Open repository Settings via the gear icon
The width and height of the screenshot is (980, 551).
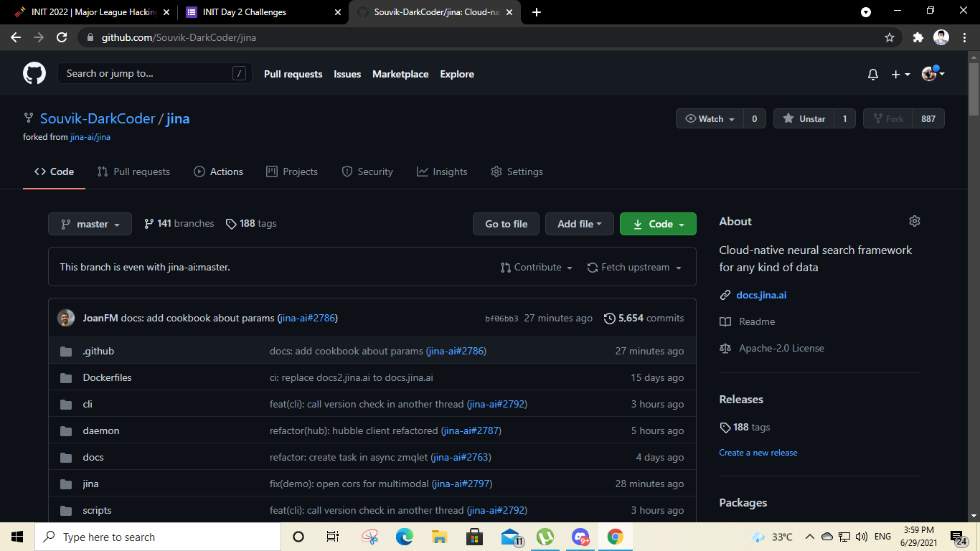point(517,171)
